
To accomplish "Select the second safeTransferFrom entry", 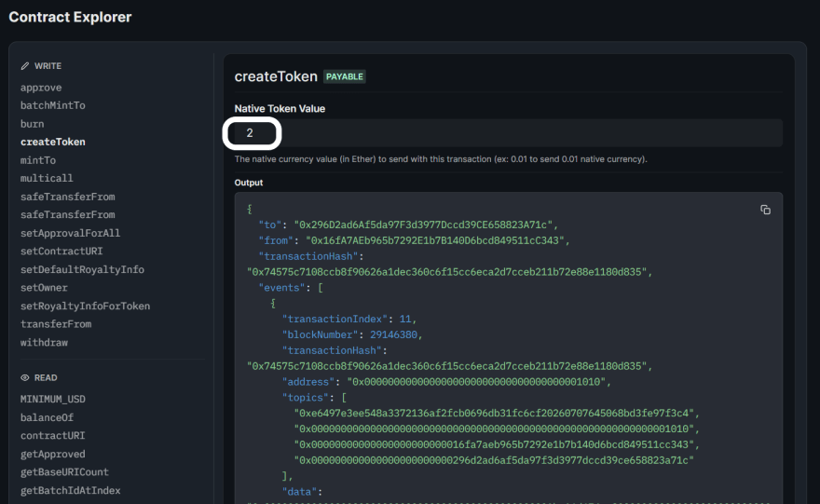I will 67,214.
